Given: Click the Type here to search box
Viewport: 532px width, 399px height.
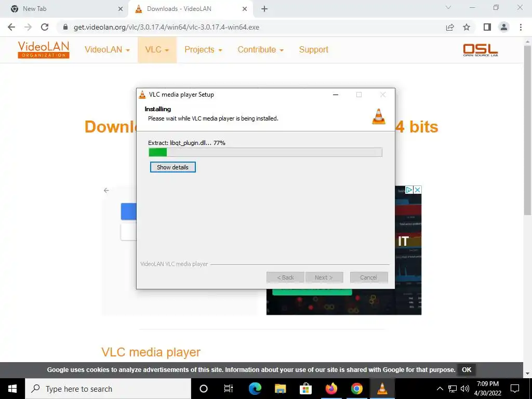Looking at the screenshot, I should [108, 389].
